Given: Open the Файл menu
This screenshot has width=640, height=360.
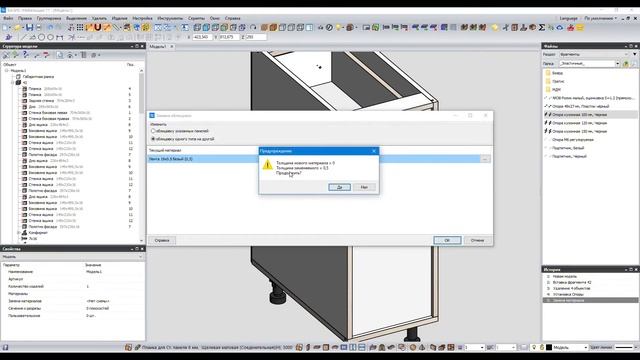Looking at the screenshot, I should click(x=8, y=18).
